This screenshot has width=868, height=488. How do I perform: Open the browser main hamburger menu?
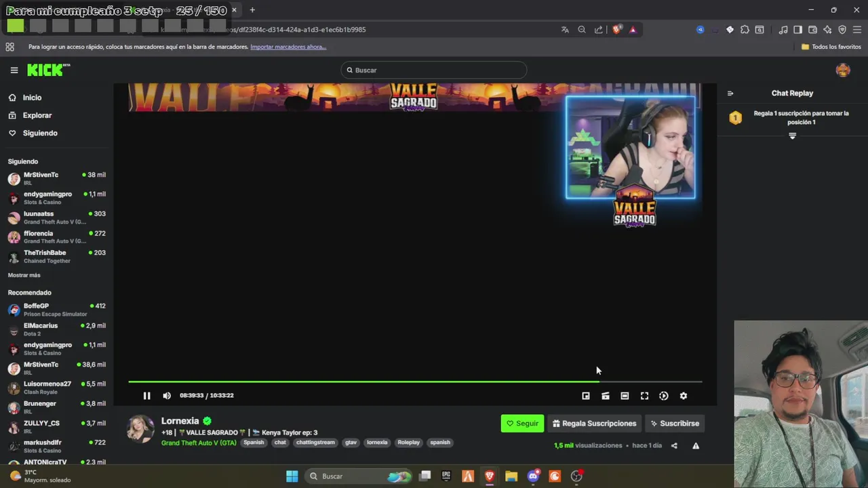coord(857,30)
